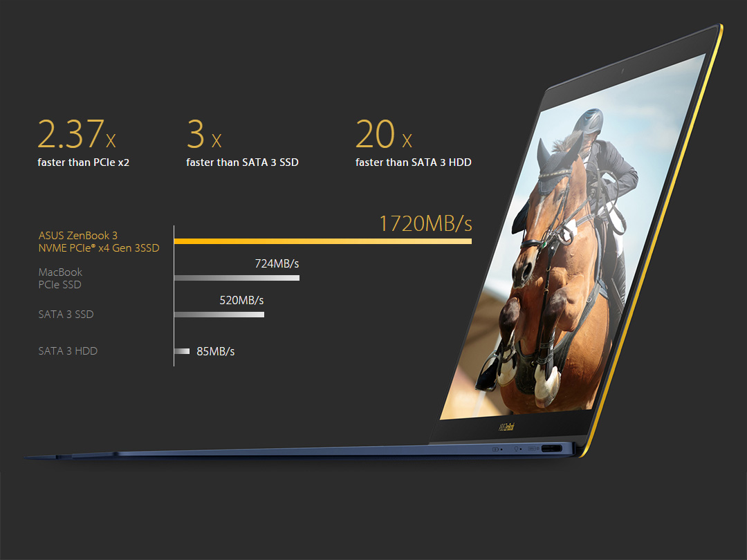Select the "SATA 3 SSD" chart row label
The image size is (747, 560).
point(66,315)
